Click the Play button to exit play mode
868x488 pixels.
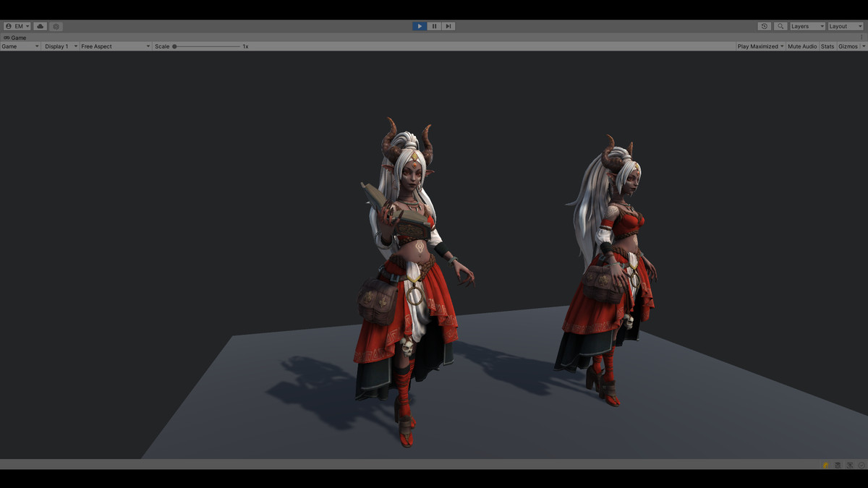(x=420, y=26)
